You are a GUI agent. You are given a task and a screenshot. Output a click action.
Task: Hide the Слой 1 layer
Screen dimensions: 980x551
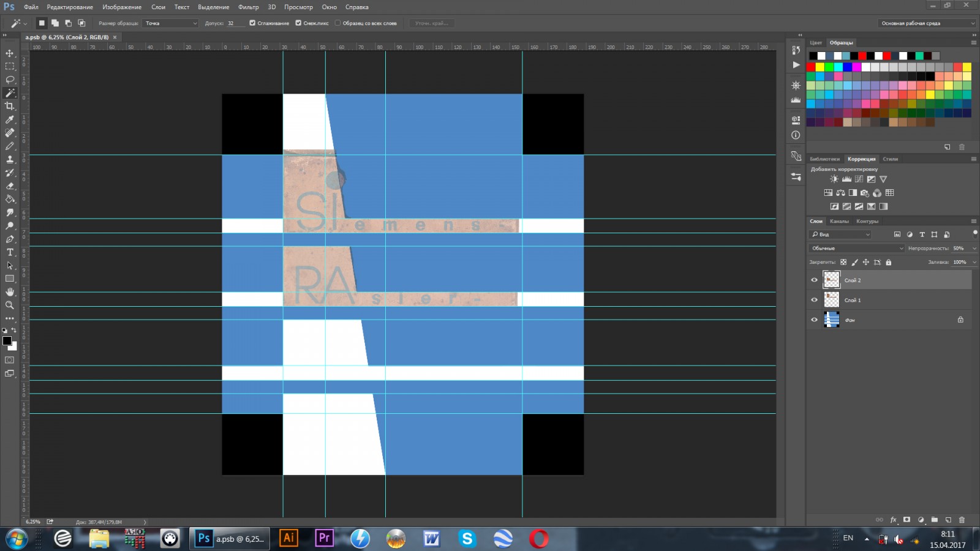point(814,300)
